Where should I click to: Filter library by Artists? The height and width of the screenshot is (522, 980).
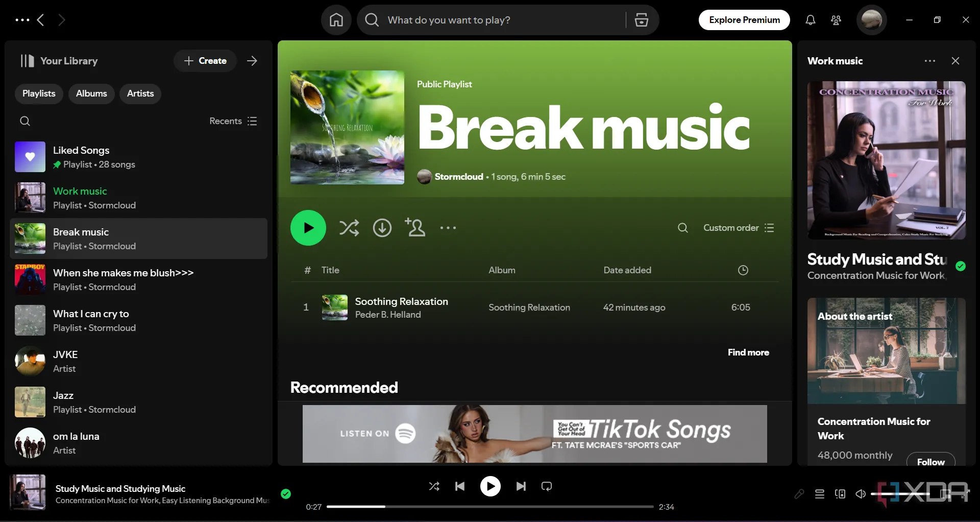(x=140, y=93)
